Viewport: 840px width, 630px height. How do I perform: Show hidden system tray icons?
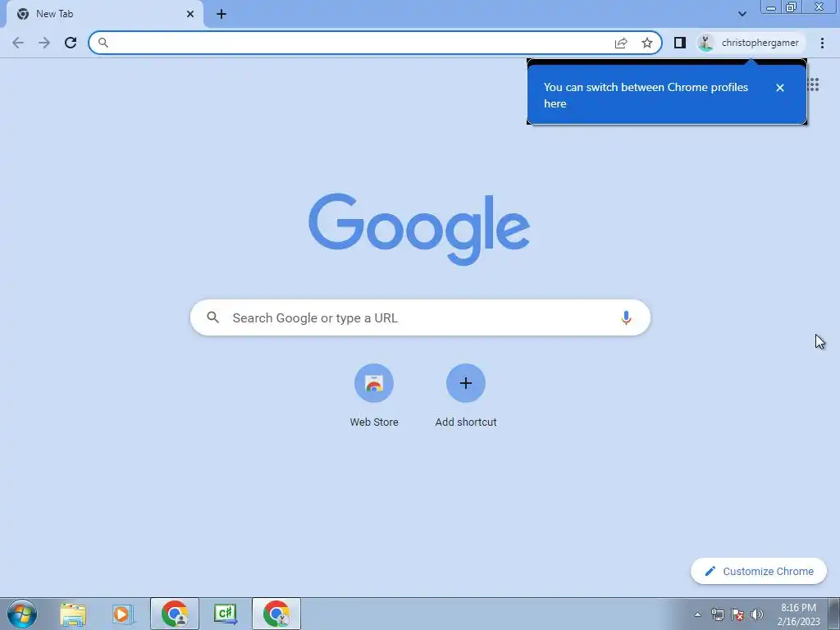(697, 614)
